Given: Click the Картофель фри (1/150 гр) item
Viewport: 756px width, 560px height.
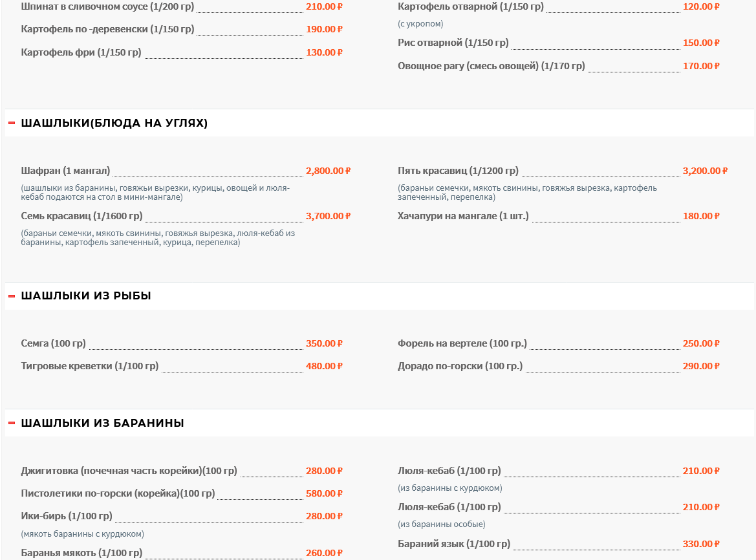Looking at the screenshot, I should (81, 52).
